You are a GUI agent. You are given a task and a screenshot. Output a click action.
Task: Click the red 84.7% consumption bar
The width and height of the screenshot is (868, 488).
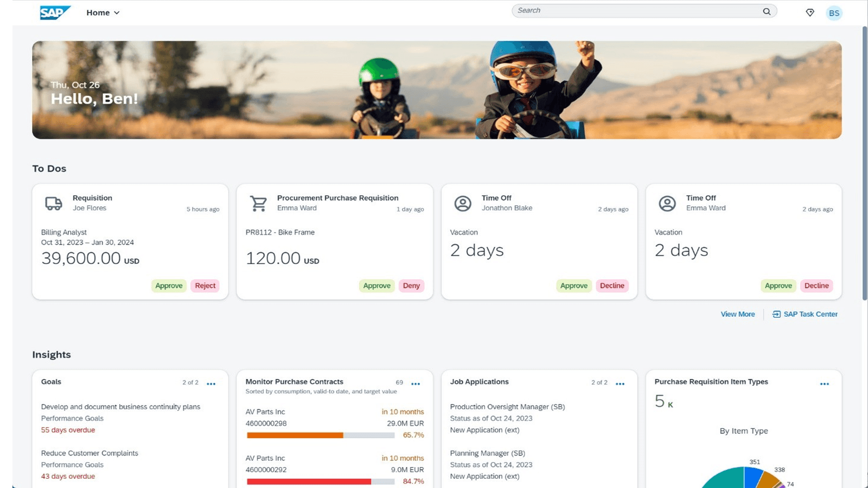click(309, 481)
